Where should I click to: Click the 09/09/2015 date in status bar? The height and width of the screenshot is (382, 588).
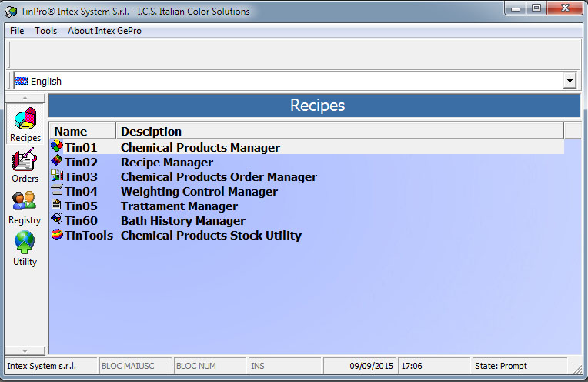click(x=371, y=366)
